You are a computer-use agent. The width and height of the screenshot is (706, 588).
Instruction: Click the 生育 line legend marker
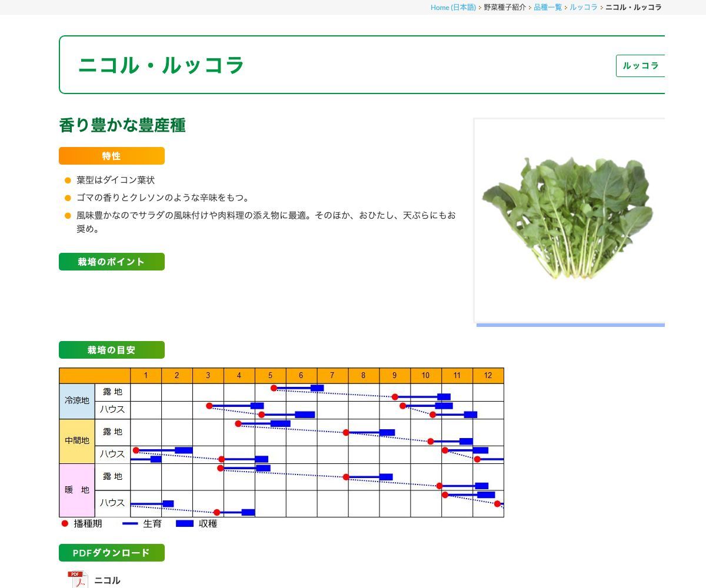tap(129, 523)
